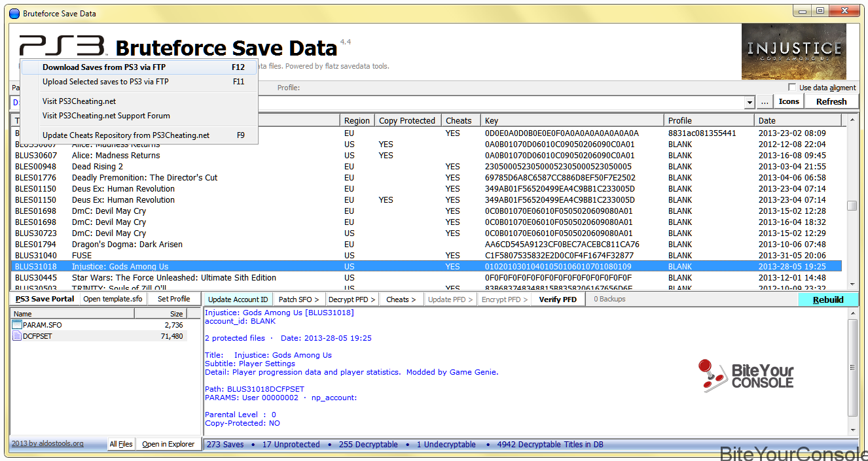Expand the Decrypt PFD > menu
This screenshot has height=461, width=868.
(352, 299)
